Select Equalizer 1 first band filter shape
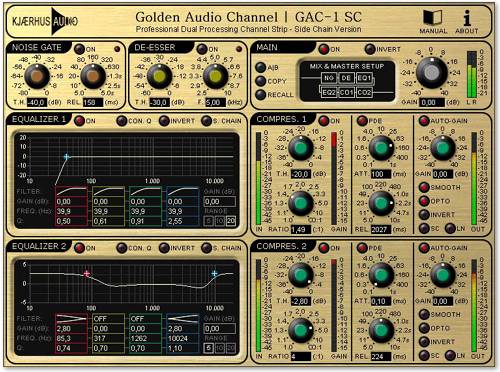500x372 pixels. tap(71, 191)
